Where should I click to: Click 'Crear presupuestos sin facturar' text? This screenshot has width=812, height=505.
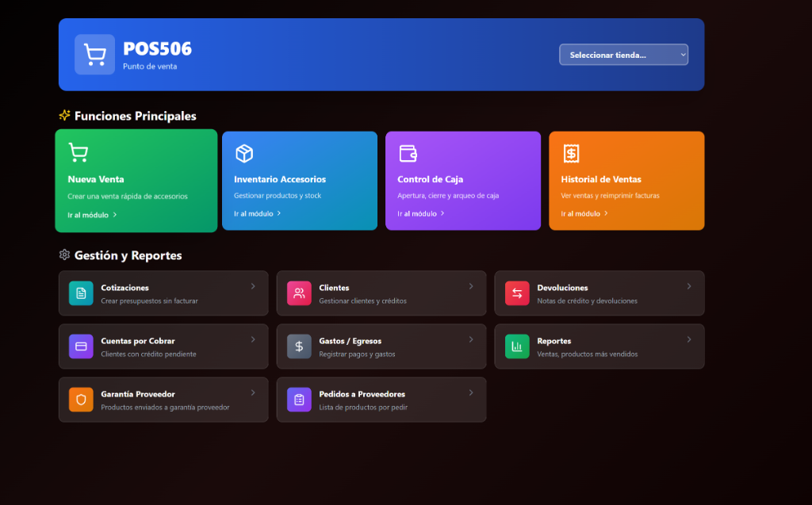149,301
